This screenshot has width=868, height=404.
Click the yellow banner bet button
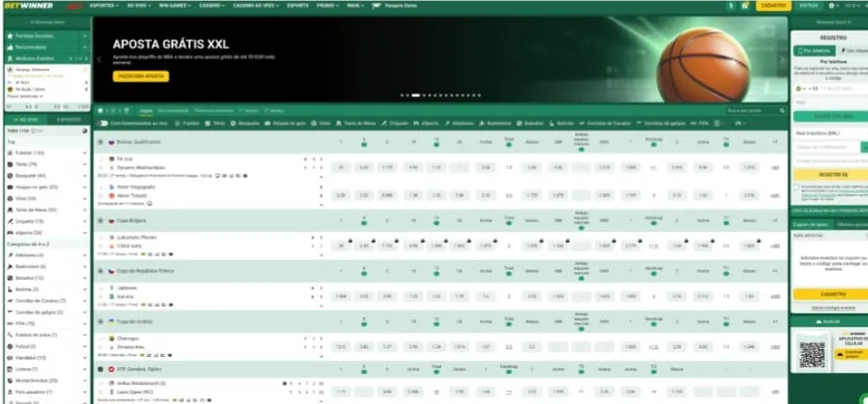pos(141,76)
